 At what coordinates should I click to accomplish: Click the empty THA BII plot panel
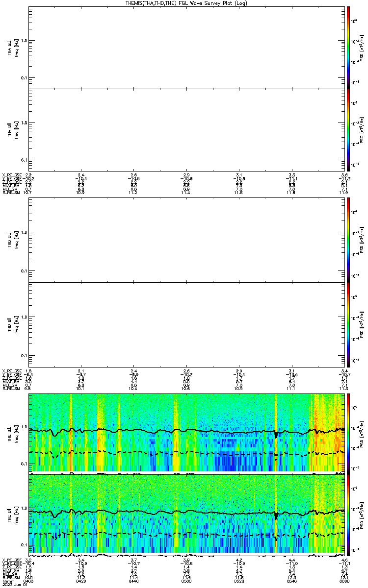[187, 130]
